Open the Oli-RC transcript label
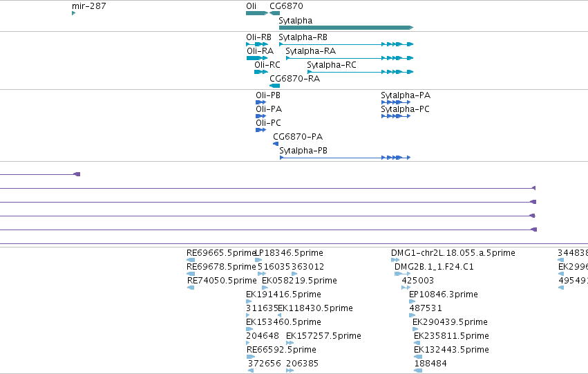This screenshot has width=588, height=374. pyautogui.click(x=267, y=65)
